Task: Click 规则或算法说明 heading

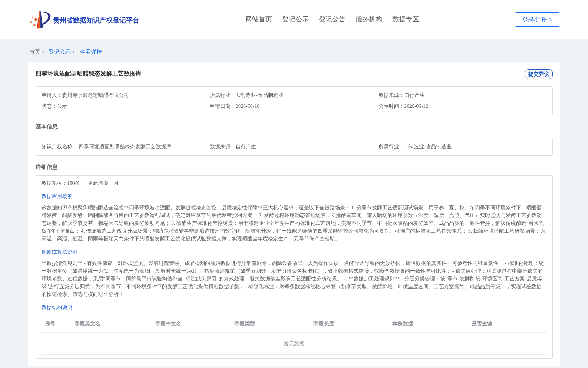Action: pos(60,252)
